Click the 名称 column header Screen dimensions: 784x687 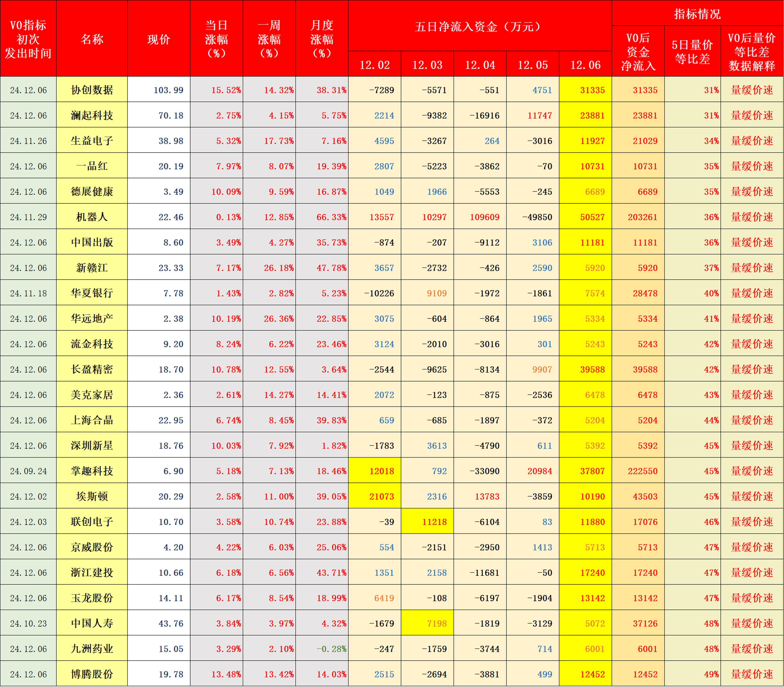click(92, 39)
